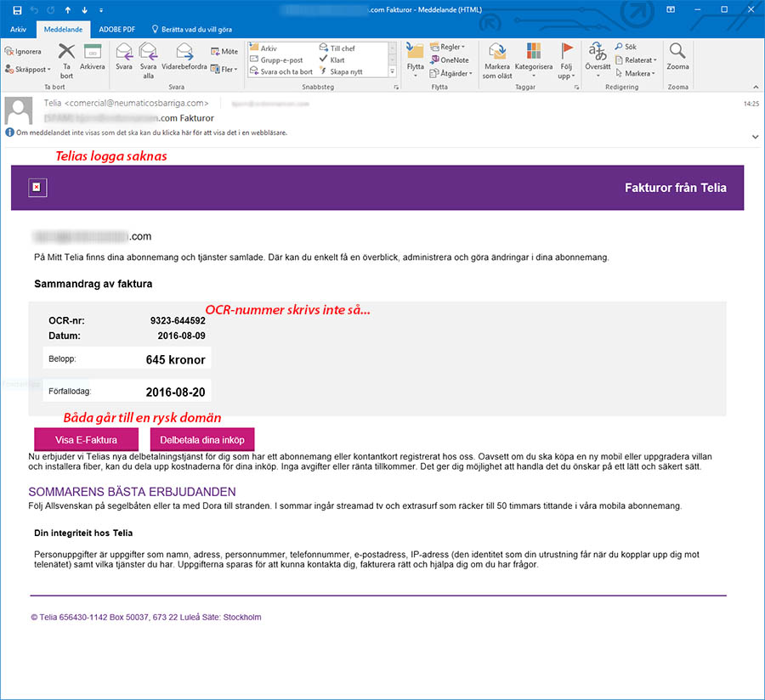This screenshot has height=700, width=765.
Task: Forward the email with Vidarebefordra
Action: click(184, 57)
